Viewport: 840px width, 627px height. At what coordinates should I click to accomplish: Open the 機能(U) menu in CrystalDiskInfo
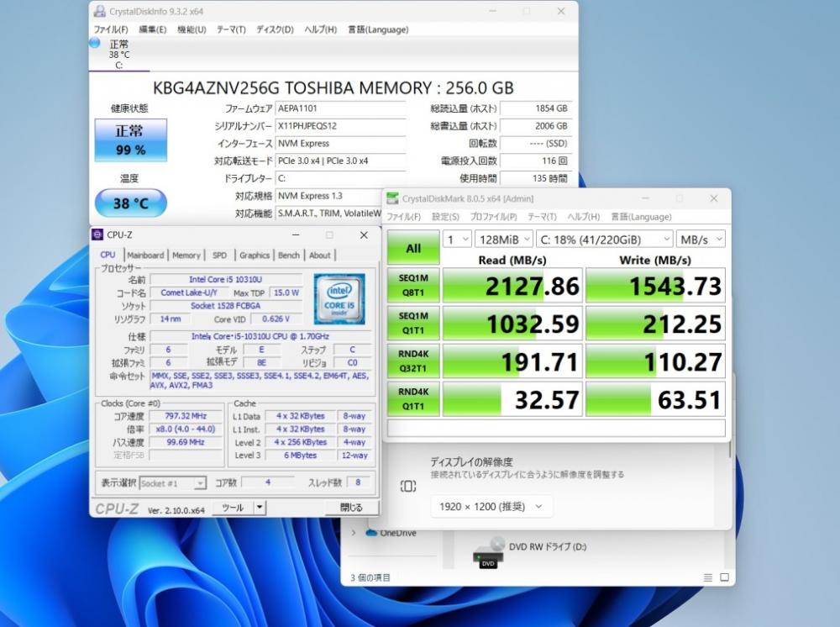tap(192, 29)
